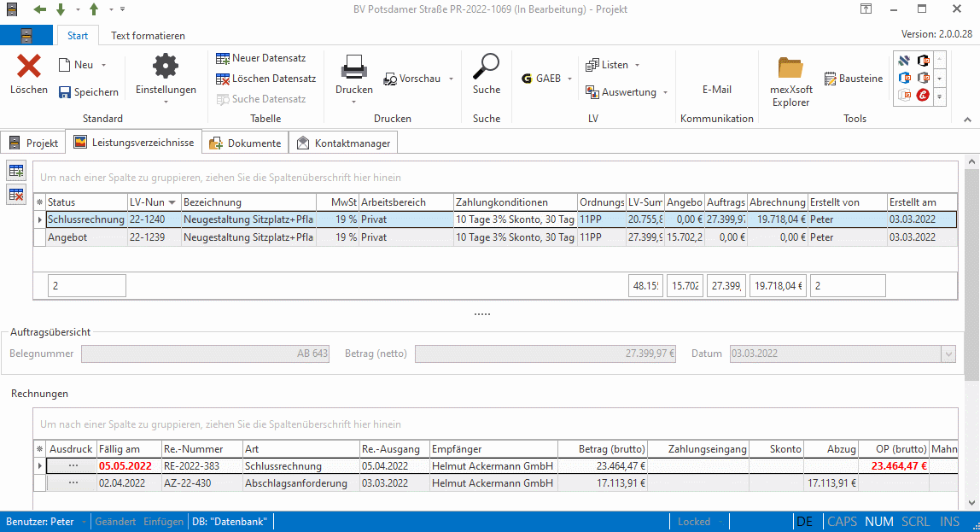Viewport: 980px width, 532px height.
Task: Open the Quick Access customize dropdown
Action: tap(123, 9)
